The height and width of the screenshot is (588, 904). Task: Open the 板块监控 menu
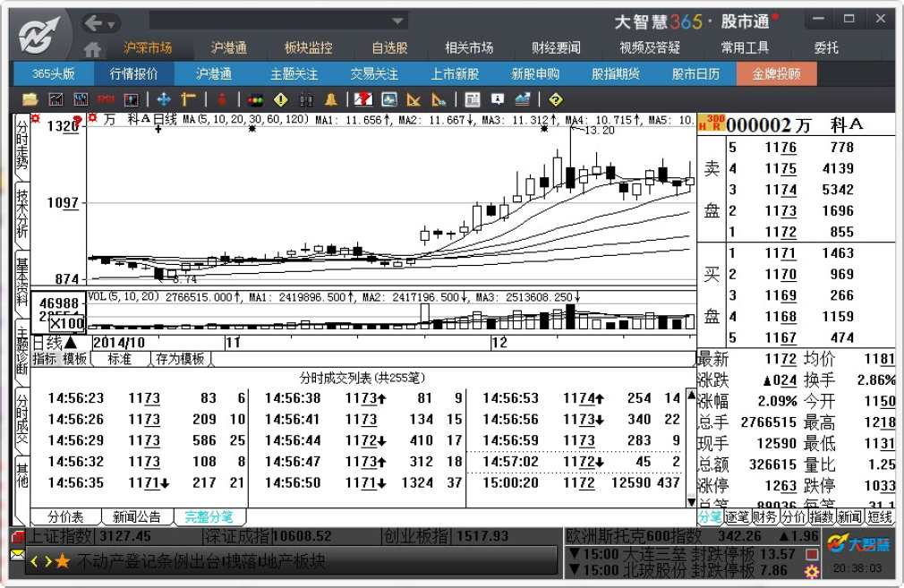tap(309, 47)
